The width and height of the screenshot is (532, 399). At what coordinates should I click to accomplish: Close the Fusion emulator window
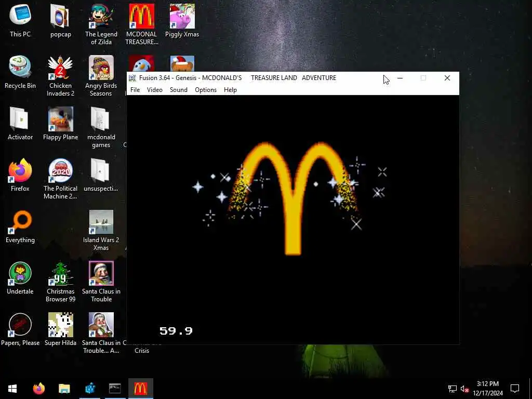(447, 78)
